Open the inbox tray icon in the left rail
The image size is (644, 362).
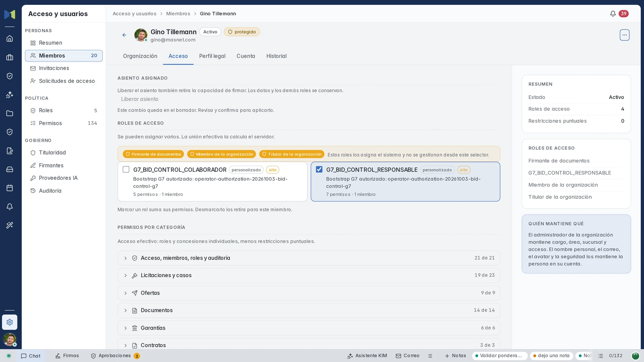[x=10, y=169]
